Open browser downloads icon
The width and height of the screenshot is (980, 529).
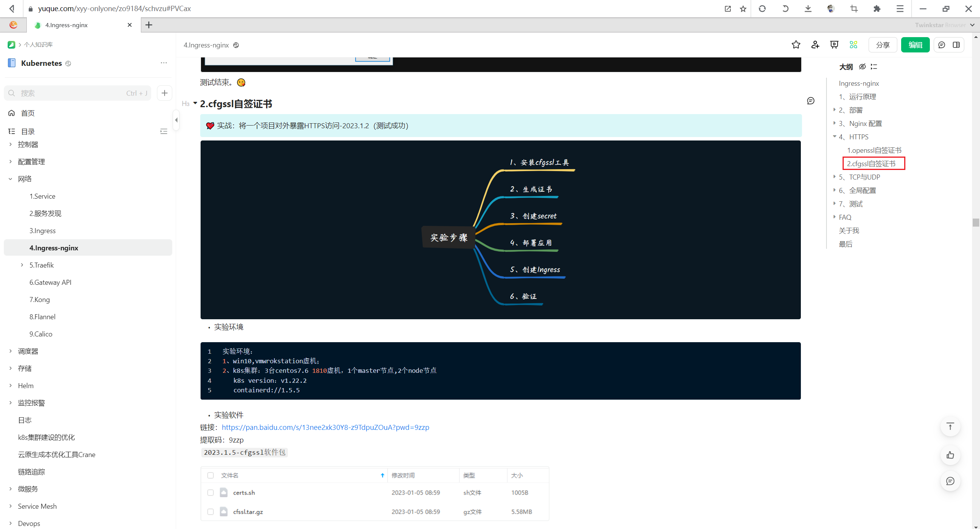click(x=808, y=8)
